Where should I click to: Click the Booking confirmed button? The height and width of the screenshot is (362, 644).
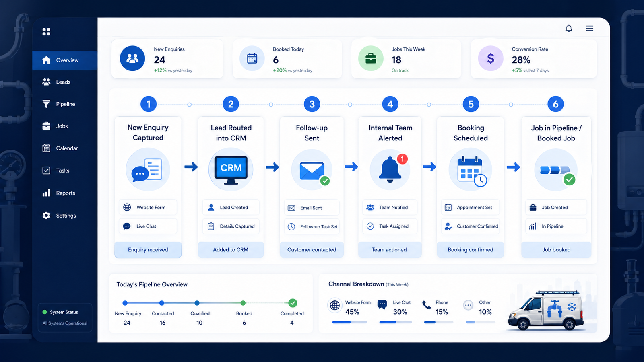tap(471, 250)
